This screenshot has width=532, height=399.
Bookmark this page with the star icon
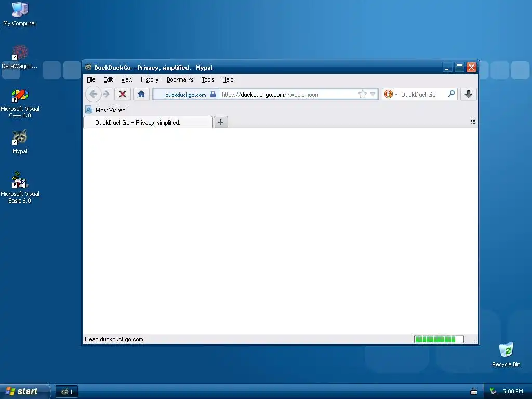(x=363, y=95)
